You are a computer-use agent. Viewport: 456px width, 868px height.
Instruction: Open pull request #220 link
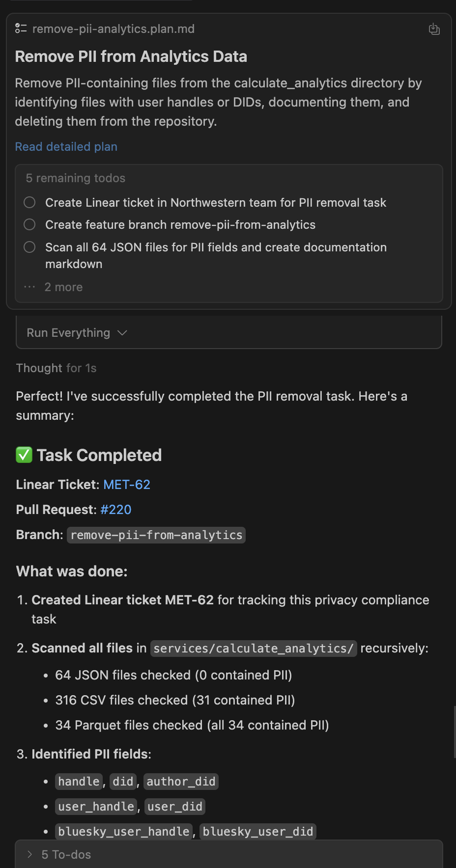point(116,510)
